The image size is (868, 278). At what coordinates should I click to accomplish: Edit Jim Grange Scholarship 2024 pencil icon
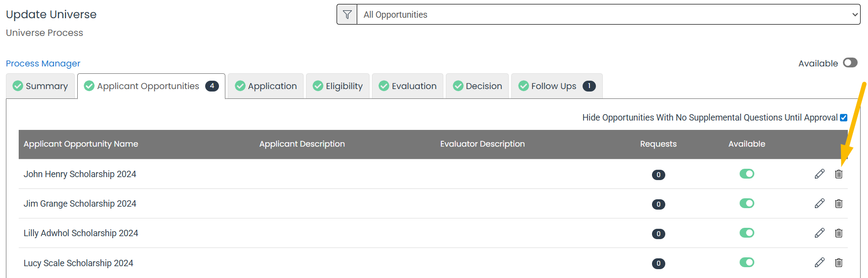(819, 204)
